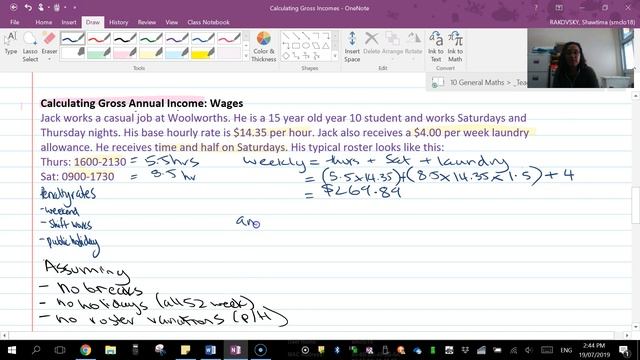Click the horizontal scrollbar left arrow
Screen dimensions: 640x360
tap(4, 336)
